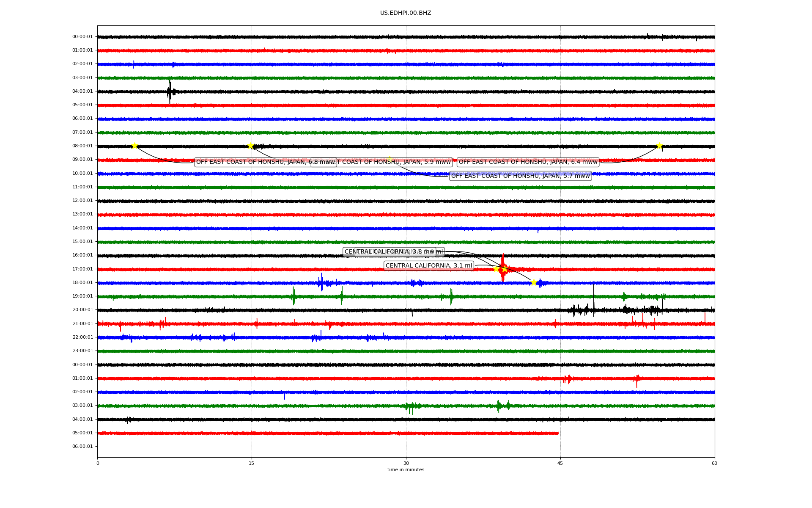Click the 45 tick on the x-axis
Viewport: 812px width, 508px height.
[560, 463]
